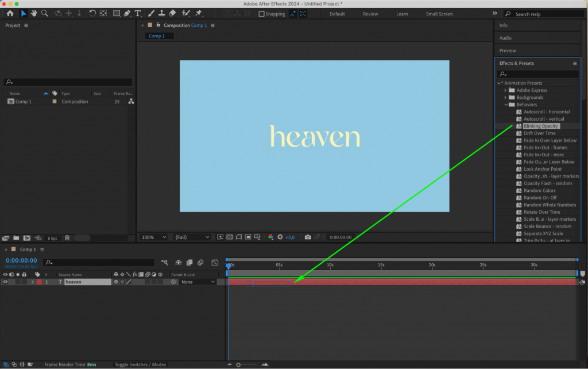Open the resolution Full dropdown
Viewport: 588px width, 369px height.
point(191,237)
